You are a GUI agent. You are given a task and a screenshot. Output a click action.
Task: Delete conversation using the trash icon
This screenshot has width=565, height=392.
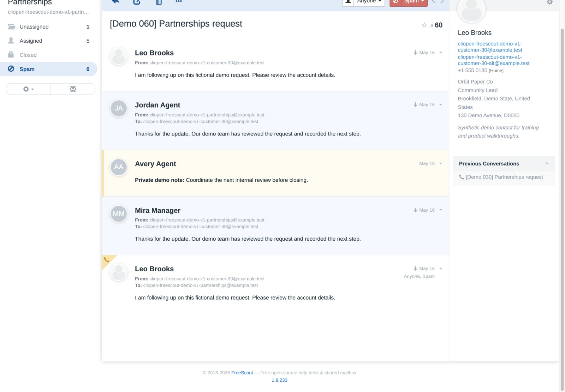(159, 2)
